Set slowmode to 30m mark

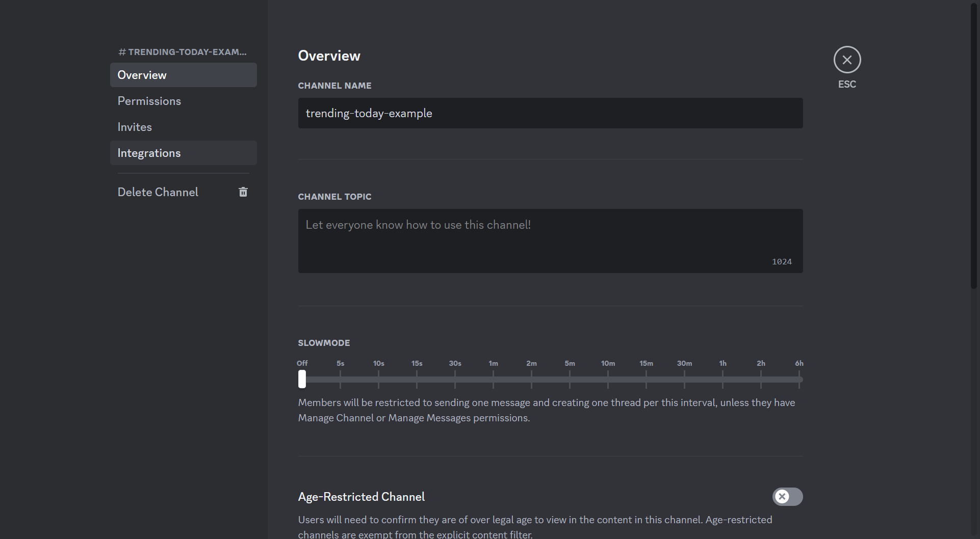coord(684,379)
